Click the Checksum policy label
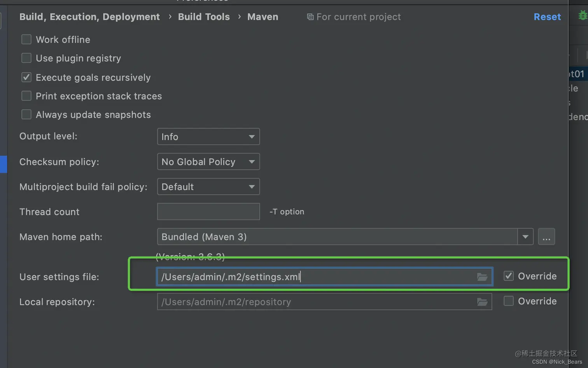The height and width of the screenshot is (368, 588). [x=59, y=162]
